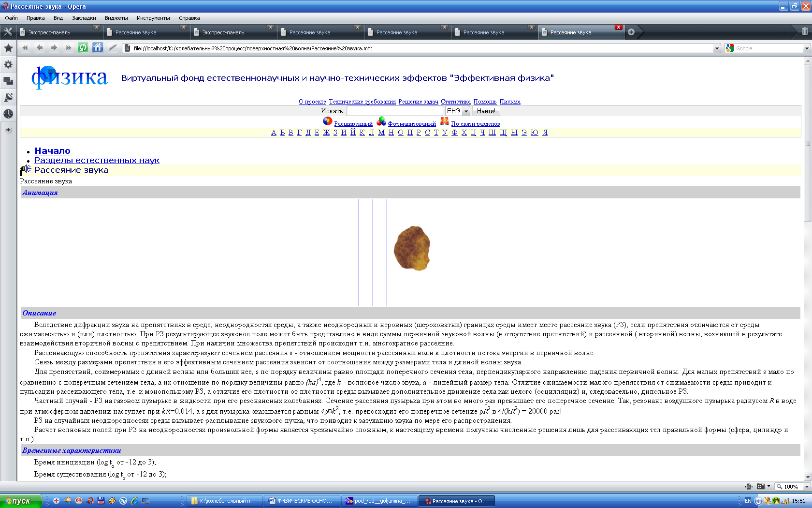Open the Пуск start button
This screenshot has width=812, height=508.
[21, 501]
